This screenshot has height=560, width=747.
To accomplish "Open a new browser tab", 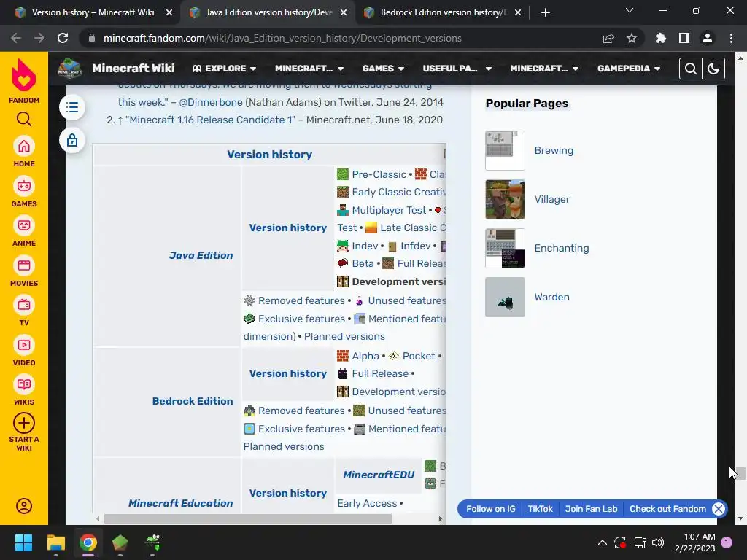I will pyautogui.click(x=546, y=12).
